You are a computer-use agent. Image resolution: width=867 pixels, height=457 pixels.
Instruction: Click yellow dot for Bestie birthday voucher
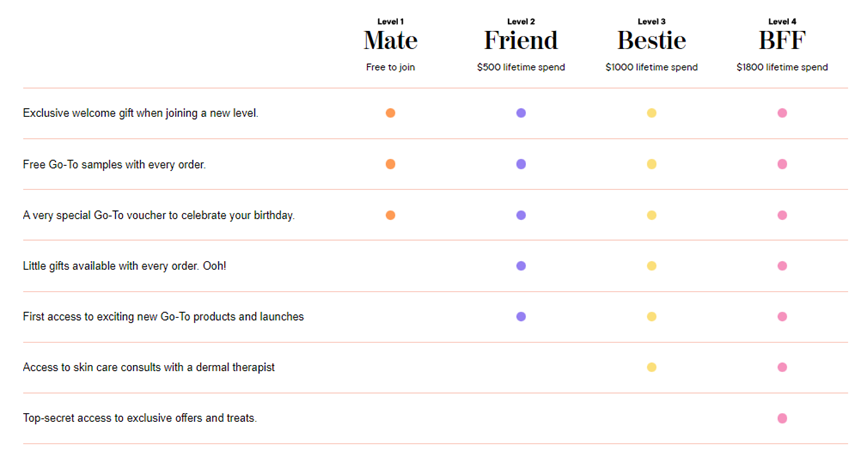tap(651, 215)
